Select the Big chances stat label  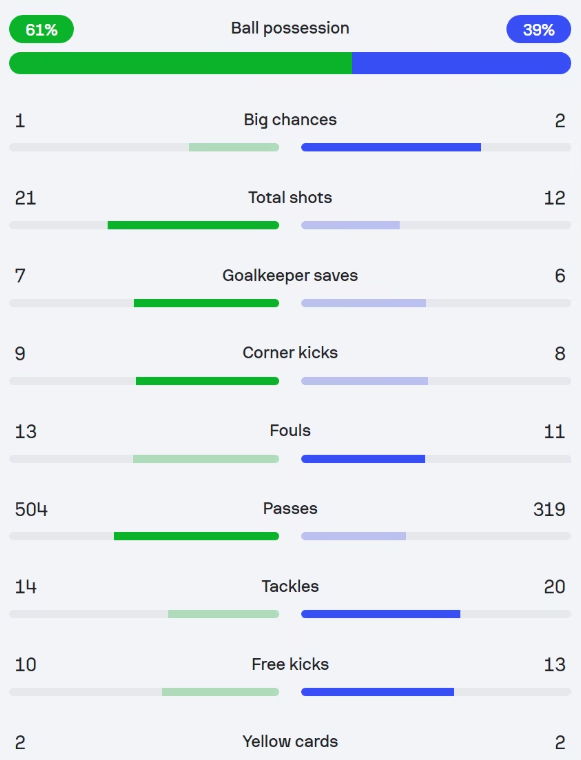click(290, 120)
